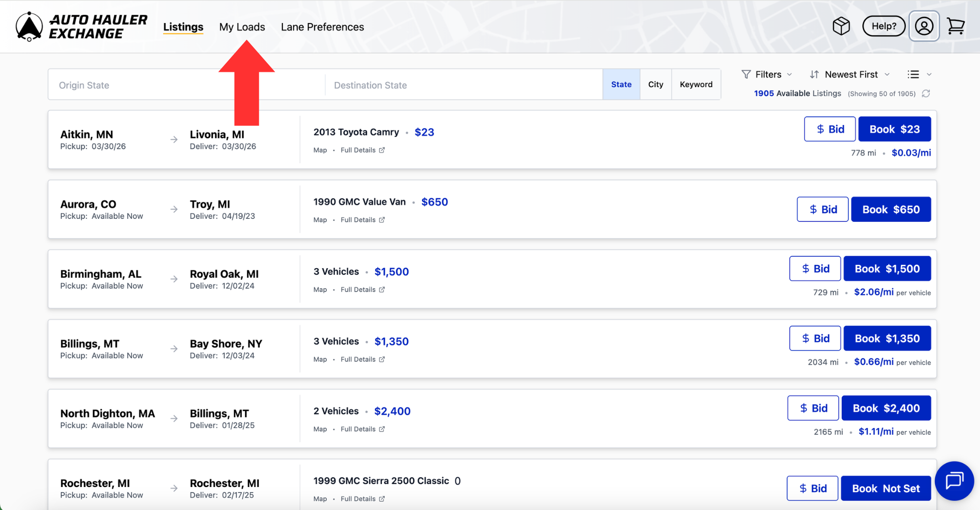The image size is (980, 510).
Task: Open the package box icon in header
Action: pos(841,26)
